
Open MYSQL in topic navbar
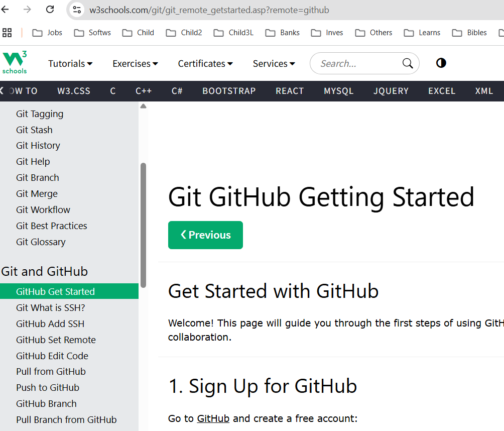click(338, 91)
